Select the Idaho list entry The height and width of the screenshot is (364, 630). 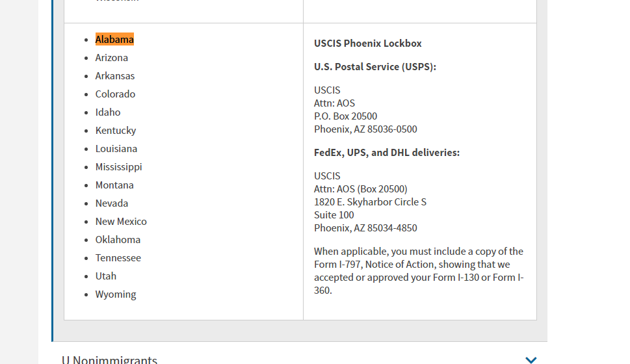[x=108, y=112]
